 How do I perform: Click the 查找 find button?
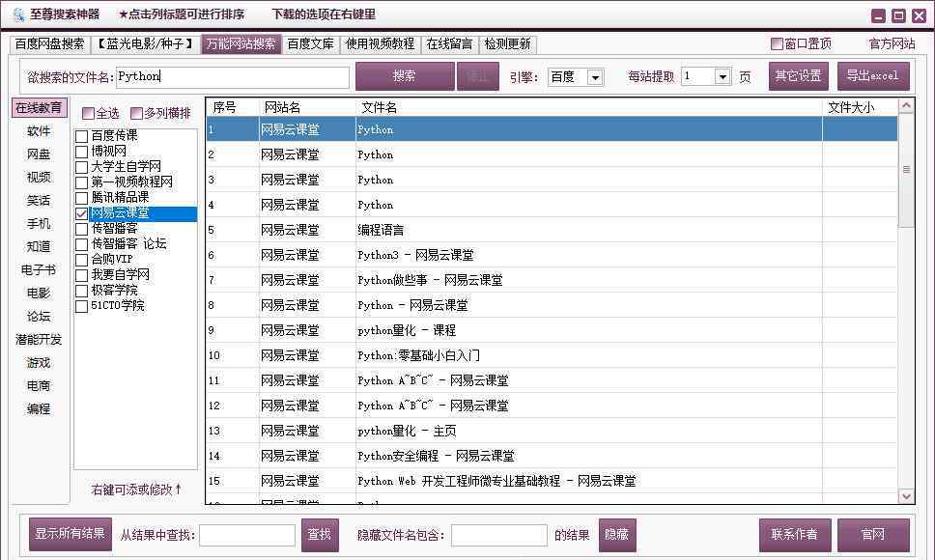point(320,534)
